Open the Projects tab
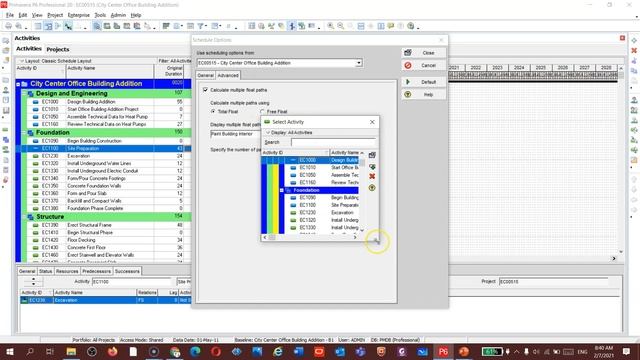 58,49
